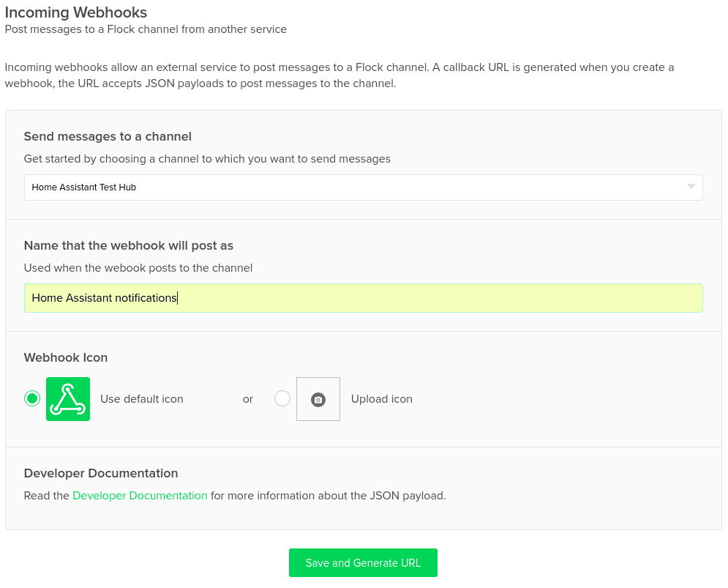This screenshot has height=588, width=728.
Task: Open the green Developer Documentation link
Action: (x=140, y=496)
